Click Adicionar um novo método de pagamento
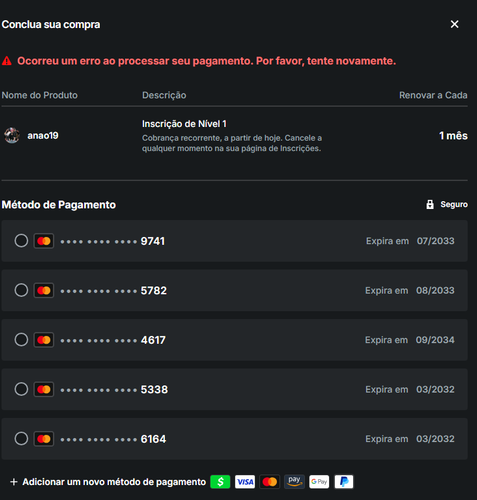Image resolution: width=477 pixels, height=500 pixels. 114,482
